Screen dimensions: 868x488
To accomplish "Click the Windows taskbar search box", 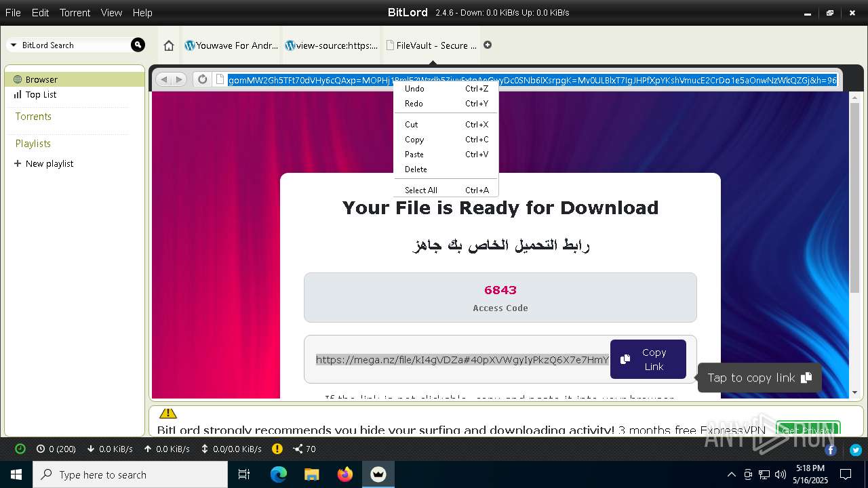I will pos(130,474).
